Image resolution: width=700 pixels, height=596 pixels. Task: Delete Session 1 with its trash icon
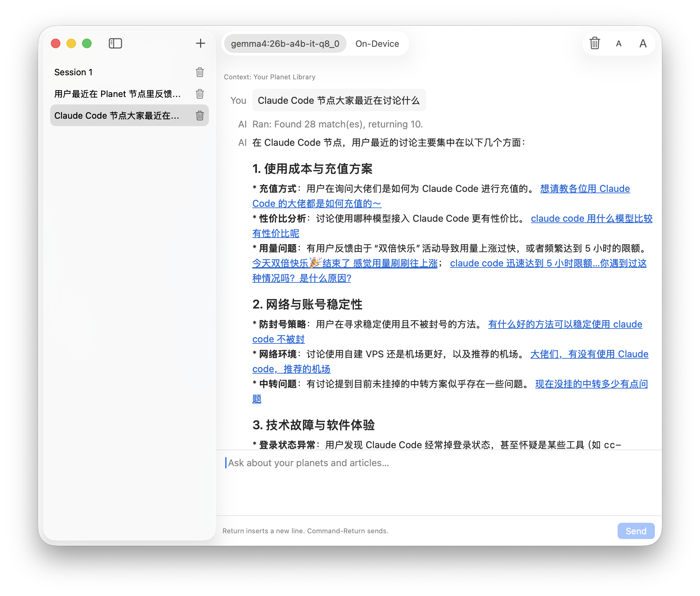click(x=200, y=72)
